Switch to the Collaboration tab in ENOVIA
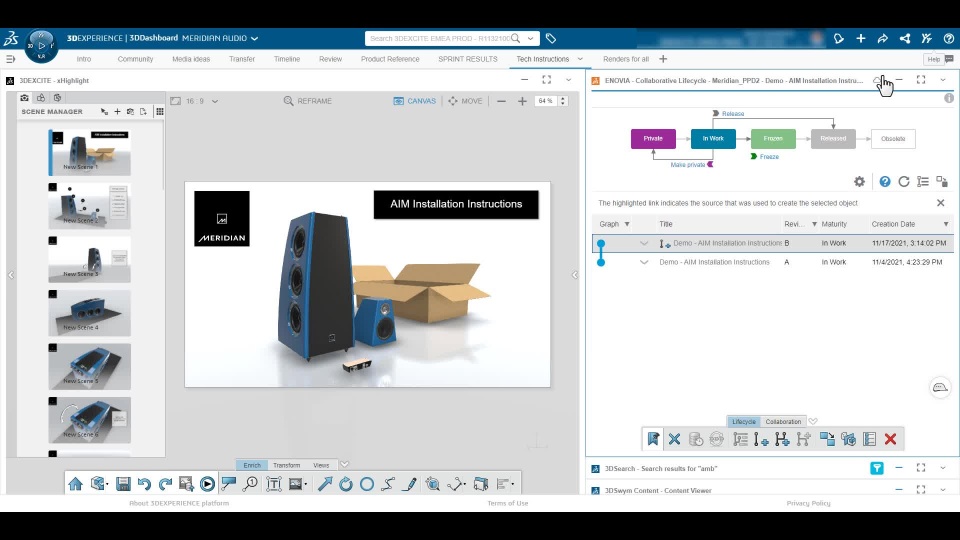Image resolution: width=960 pixels, height=540 pixels. (x=783, y=422)
